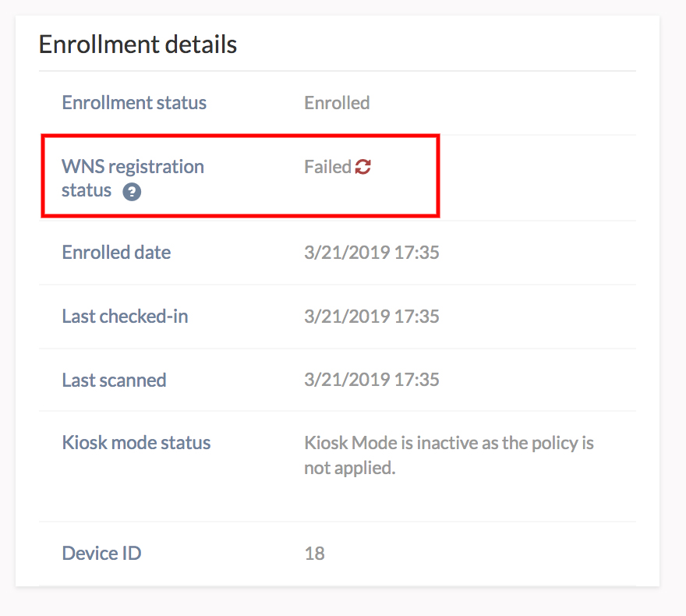Click the Kiosk mode status label
686x616 pixels.
(x=136, y=443)
